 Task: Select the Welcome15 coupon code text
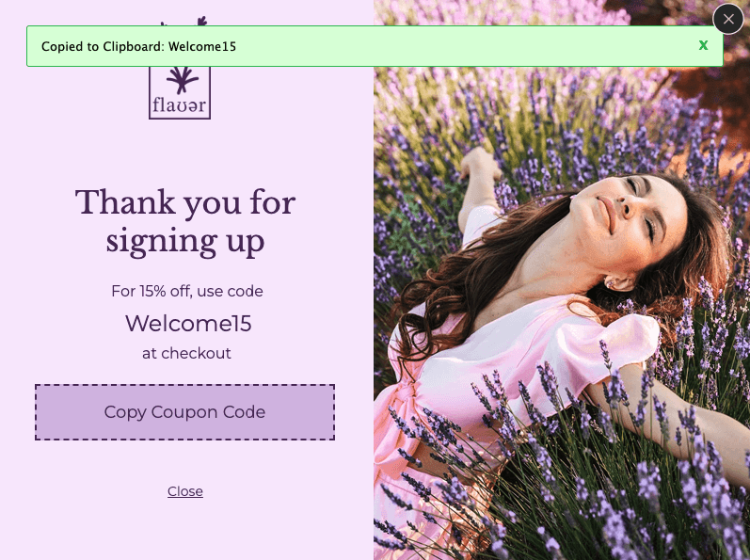(x=188, y=324)
